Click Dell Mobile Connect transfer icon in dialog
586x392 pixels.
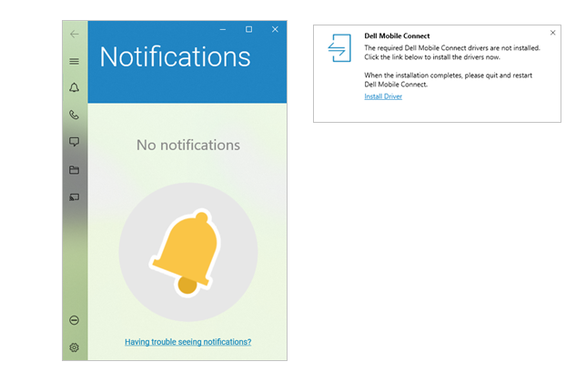[339, 48]
